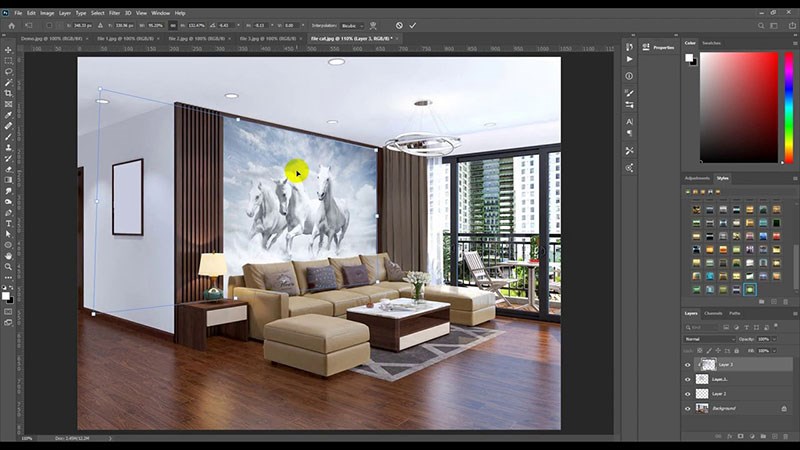Click the Layer 3 thumbnail
This screenshot has width=800, height=450.
coord(708,365)
